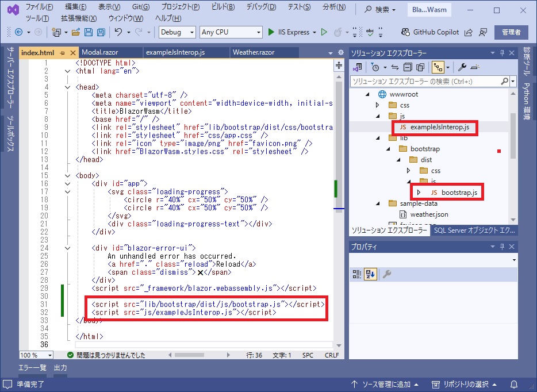The image size is (537, 392).
Task: Open GitHub Copilot from the toolbar
Action: point(430,32)
